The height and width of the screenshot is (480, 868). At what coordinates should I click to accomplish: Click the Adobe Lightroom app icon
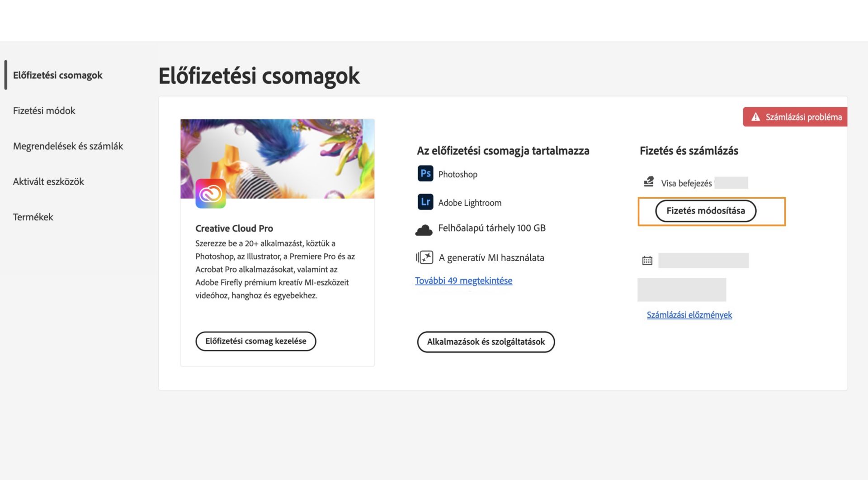425,202
